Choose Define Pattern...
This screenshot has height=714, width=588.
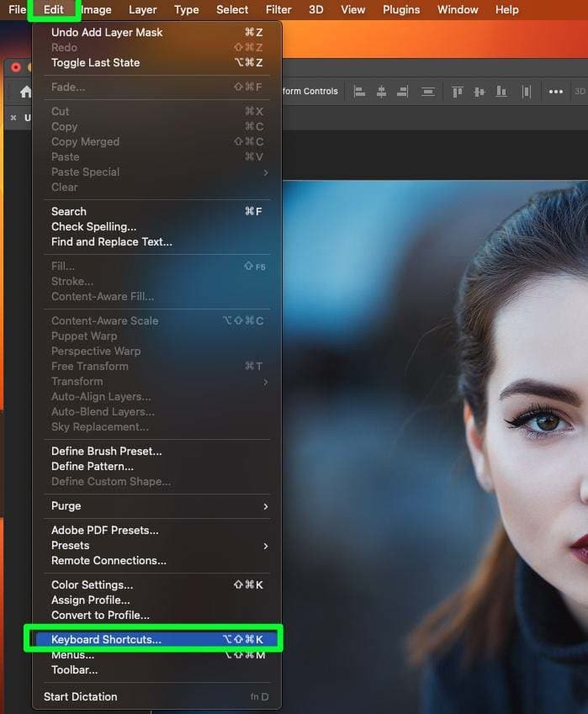click(157, 466)
